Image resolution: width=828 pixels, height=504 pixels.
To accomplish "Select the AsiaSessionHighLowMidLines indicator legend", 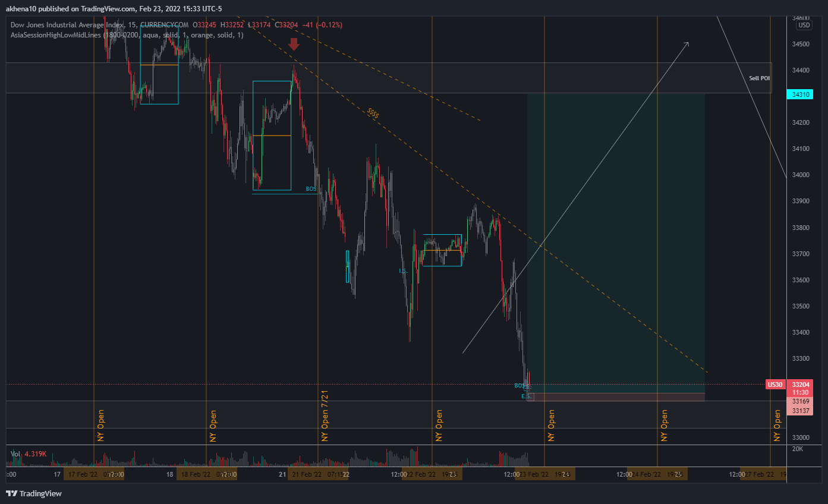I will coord(127,35).
